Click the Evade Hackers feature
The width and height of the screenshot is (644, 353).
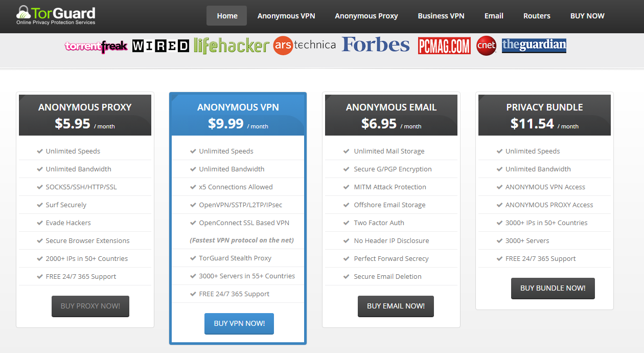click(68, 223)
